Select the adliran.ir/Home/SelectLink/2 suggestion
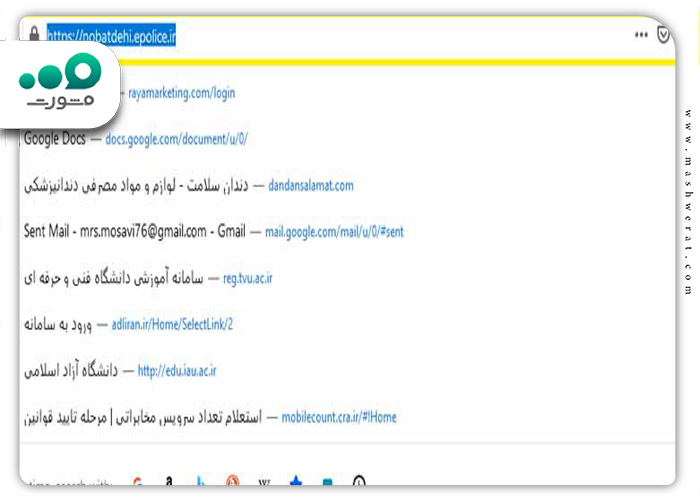The height and width of the screenshot is (500, 700). click(x=172, y=325)
